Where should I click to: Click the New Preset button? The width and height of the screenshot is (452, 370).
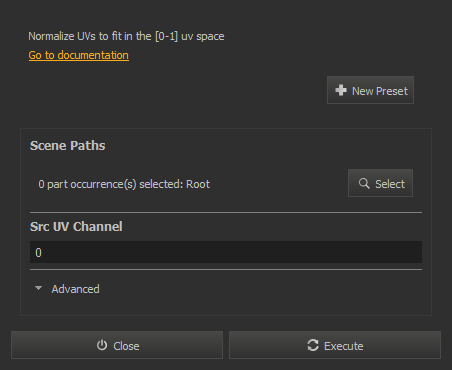[370, 90]
